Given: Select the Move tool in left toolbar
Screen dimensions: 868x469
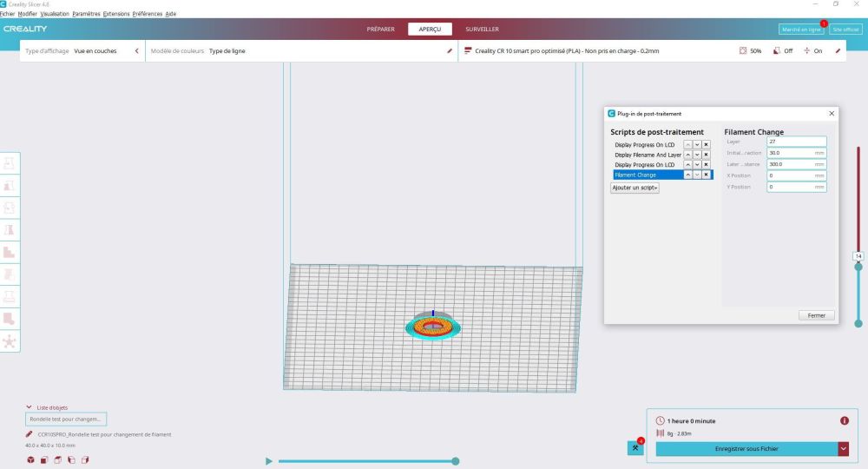Looking at the screenshot, I should pyautogui.click(x=10, y=163).
